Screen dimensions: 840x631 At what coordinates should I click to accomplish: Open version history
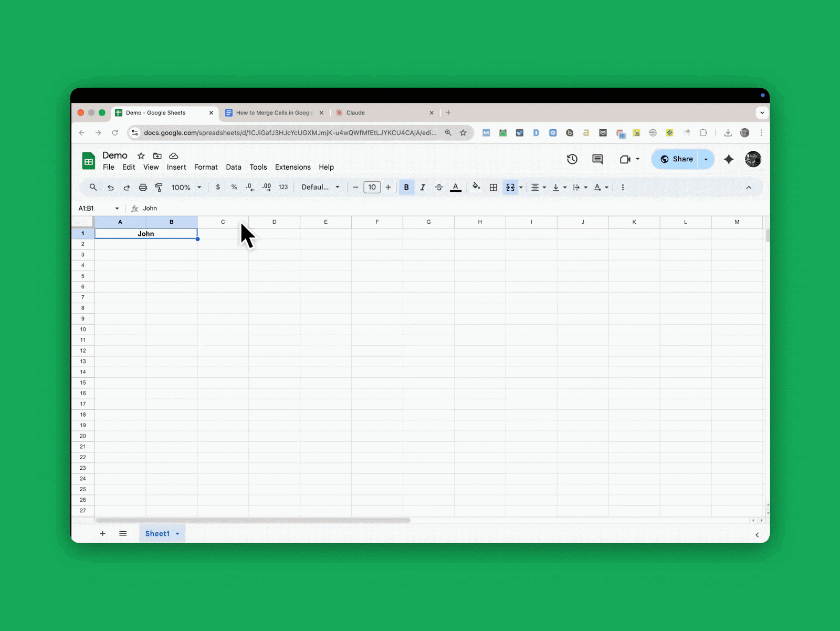coord(572,159)
